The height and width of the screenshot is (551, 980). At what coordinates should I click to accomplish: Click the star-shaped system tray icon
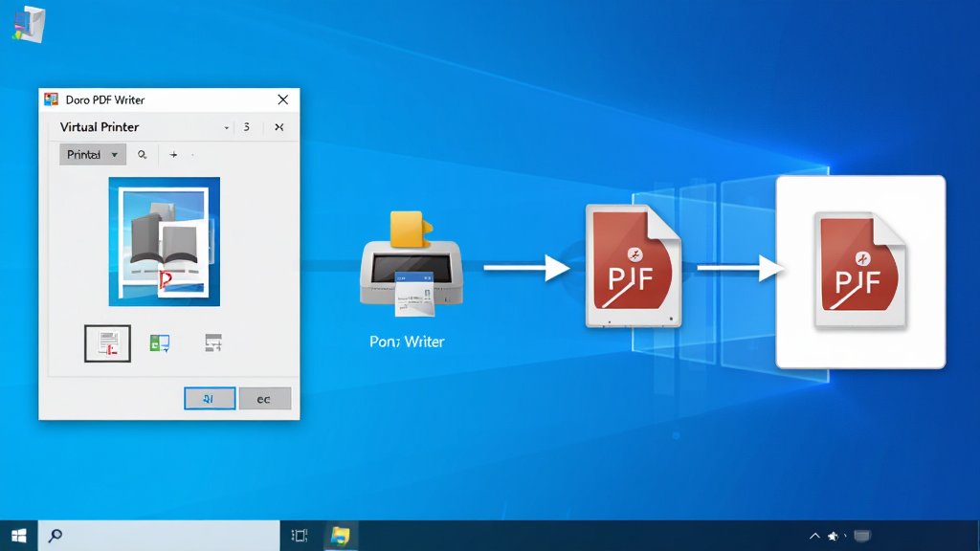point(834,536)
